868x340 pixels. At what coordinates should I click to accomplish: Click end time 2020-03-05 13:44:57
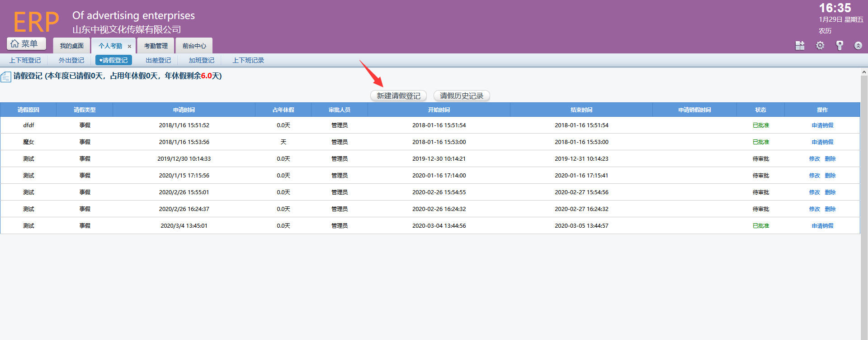tap(581, 226)
